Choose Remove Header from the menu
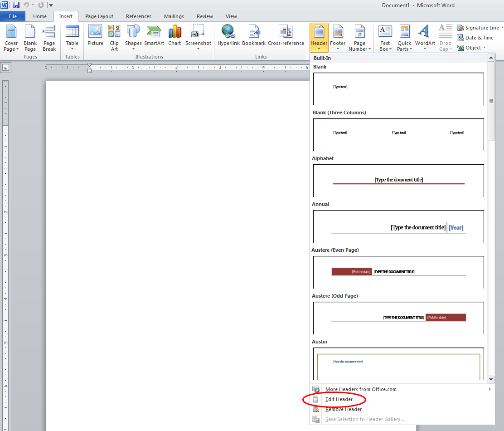Viewport: 504px width, 431px height. tap(343, 409)
